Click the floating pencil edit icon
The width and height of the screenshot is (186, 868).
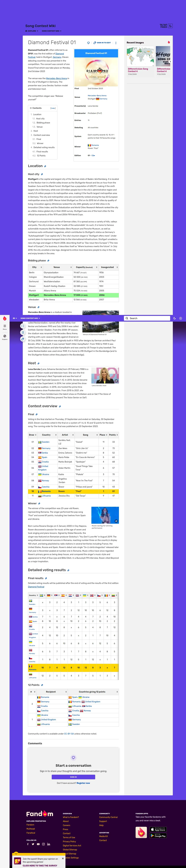point(23,339)
